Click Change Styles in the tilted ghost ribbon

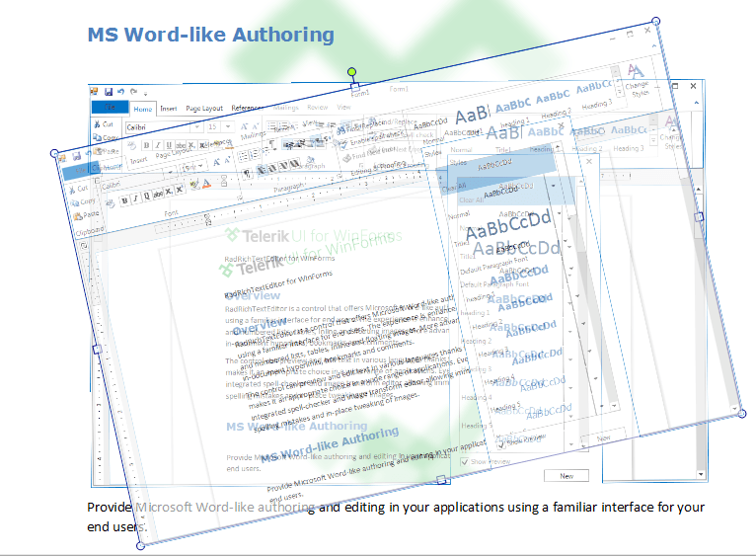(638, 82)
